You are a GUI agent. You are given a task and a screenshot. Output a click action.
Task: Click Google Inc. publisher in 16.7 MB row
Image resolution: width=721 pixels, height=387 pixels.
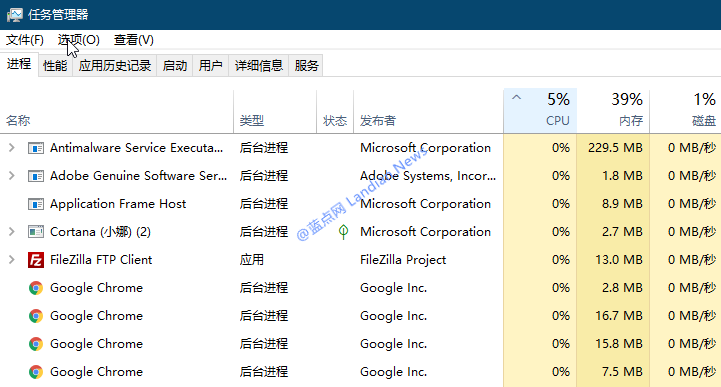394,316
